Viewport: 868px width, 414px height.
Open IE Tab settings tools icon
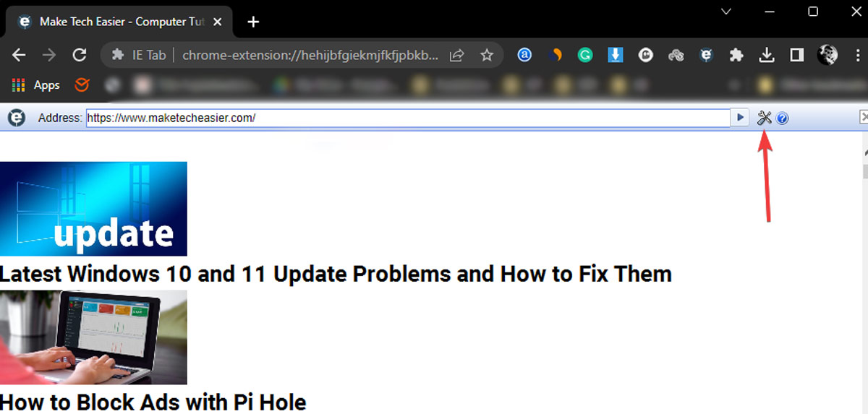tap(765, 118)
